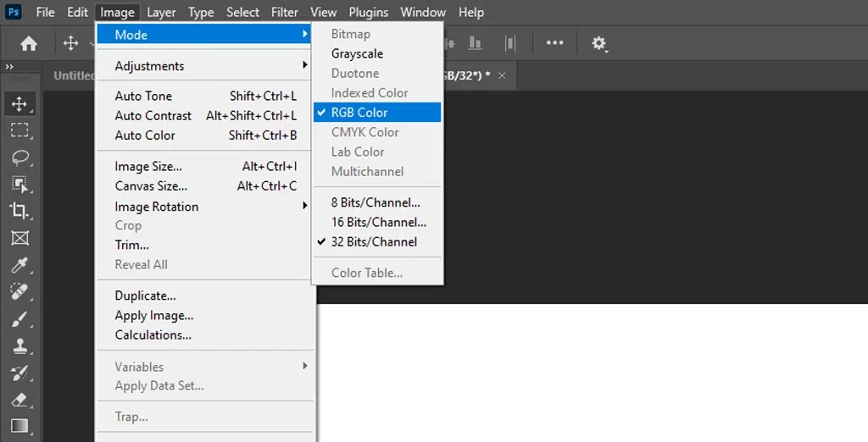Click the Reveal All entry
The width and height of the screenshot is (868, 442).
click(x=203, y=264)
